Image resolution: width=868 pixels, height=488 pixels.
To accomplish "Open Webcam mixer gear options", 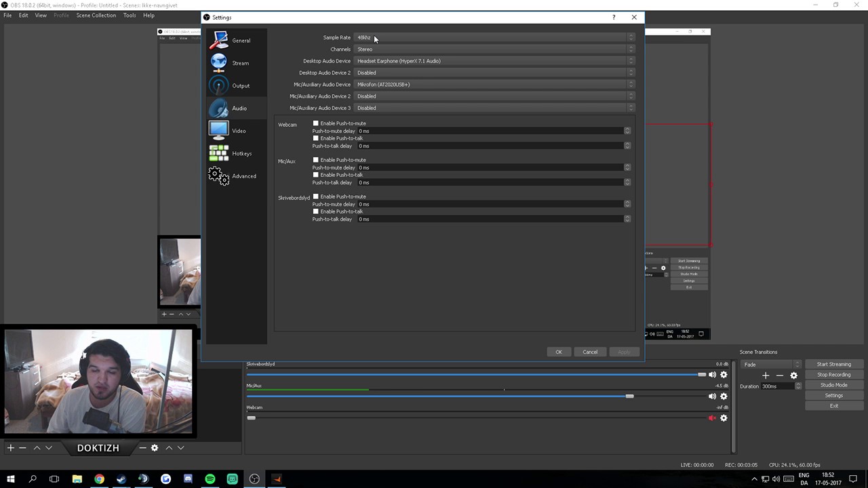I will coord(724,418).
